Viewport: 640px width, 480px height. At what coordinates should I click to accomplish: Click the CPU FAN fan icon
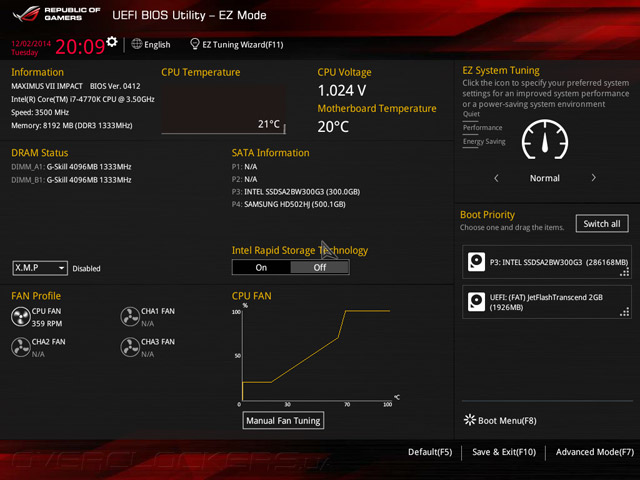point(20,317)
